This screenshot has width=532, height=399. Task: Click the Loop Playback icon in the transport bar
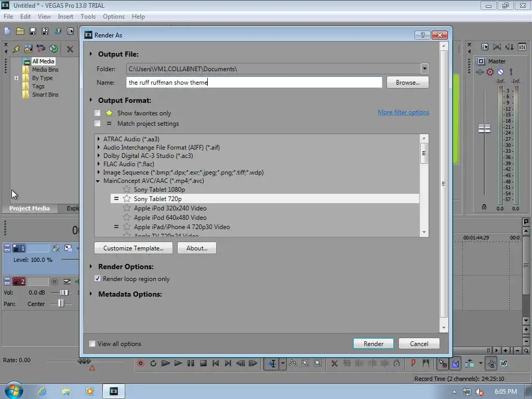tap(153, 363)
